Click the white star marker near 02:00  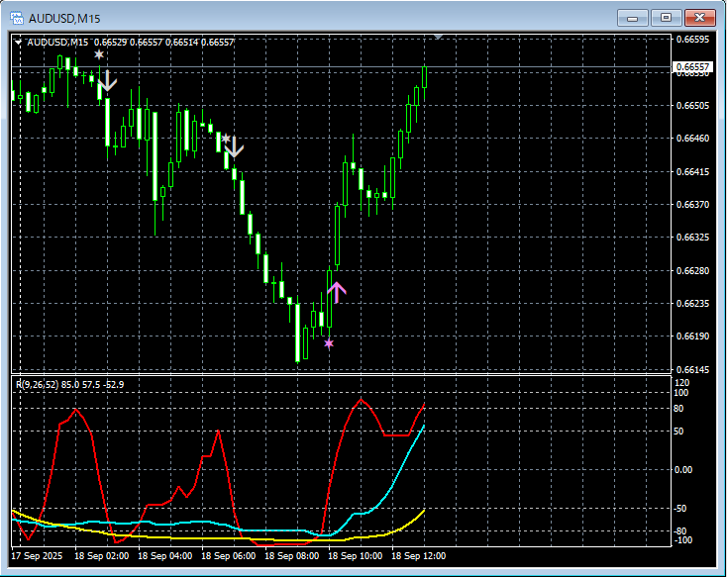click(x=99, y=55)
